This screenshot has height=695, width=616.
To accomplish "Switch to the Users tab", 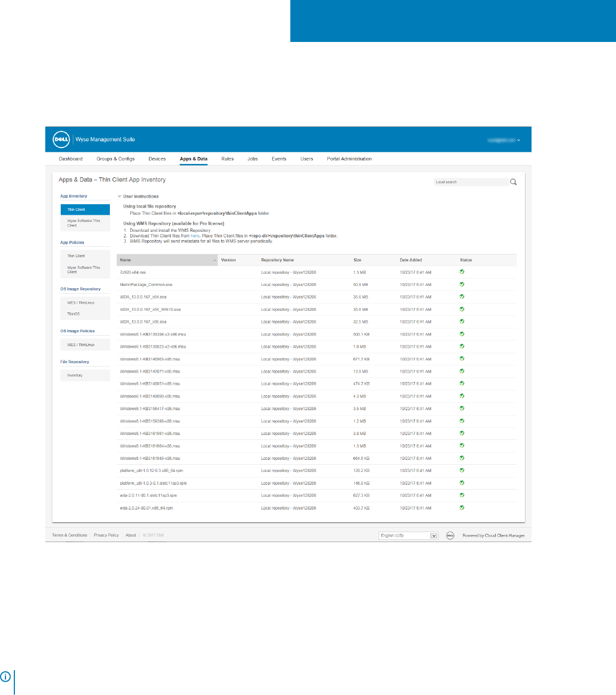I will pos(307,159).
